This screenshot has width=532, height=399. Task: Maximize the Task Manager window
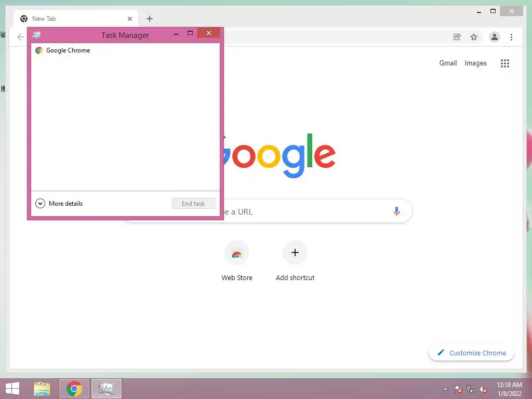click(x=190, y=33)
